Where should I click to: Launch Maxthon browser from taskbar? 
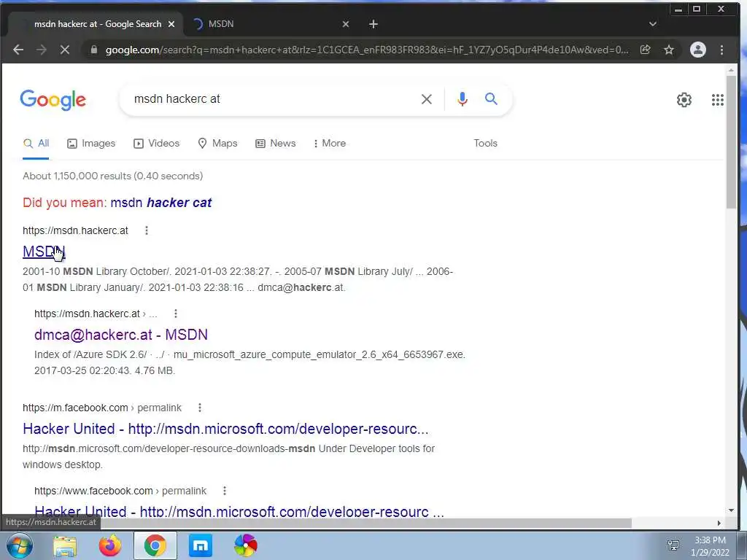point(201,545)
